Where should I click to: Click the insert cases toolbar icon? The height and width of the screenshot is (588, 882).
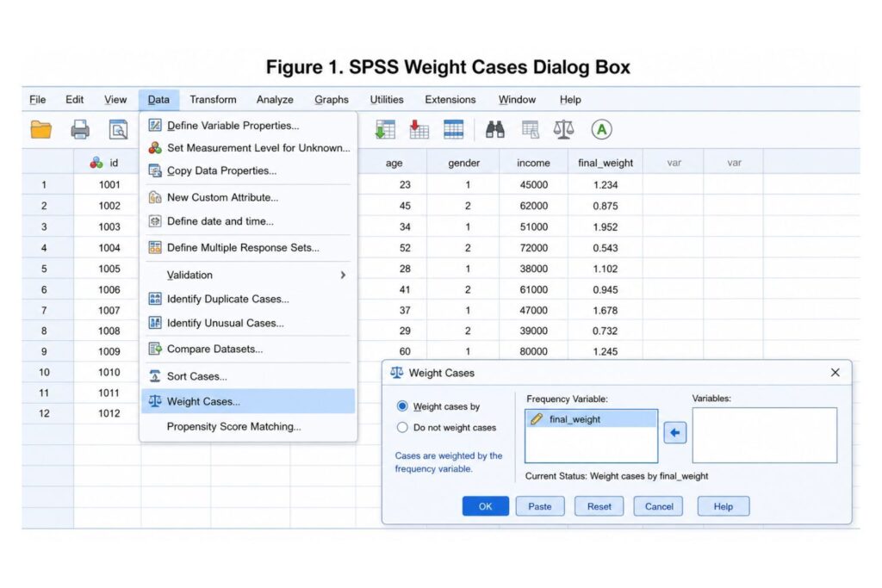pos(385,129)
